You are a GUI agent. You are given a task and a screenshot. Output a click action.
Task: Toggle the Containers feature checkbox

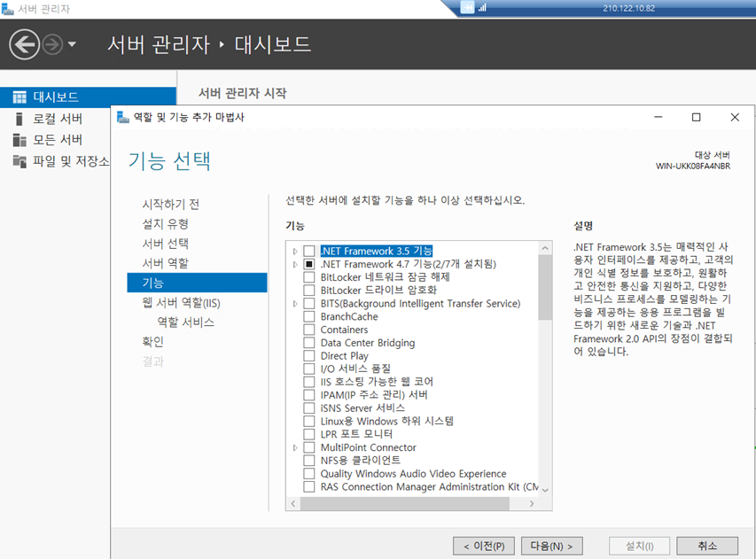tap(309, 330)
